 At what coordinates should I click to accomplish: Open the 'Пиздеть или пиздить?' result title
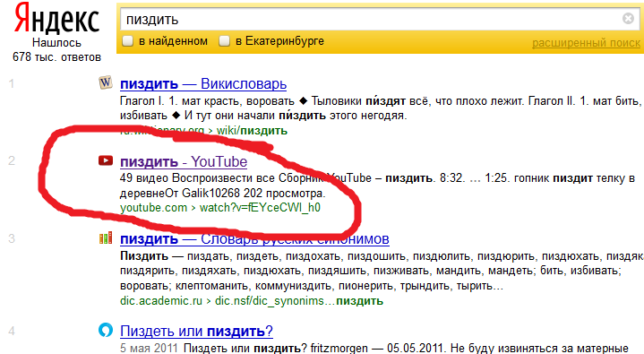[x=196, y=331]
